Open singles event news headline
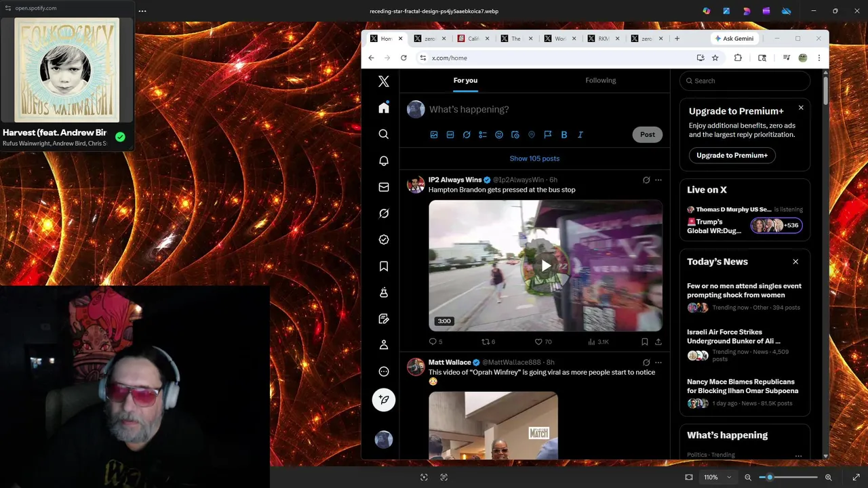The image size is (868, 488). pyautogui.click(x=744, y=290)
